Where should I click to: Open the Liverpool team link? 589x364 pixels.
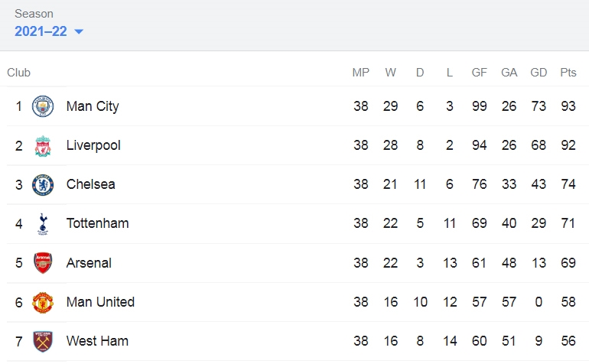click(x=93, y=145)
